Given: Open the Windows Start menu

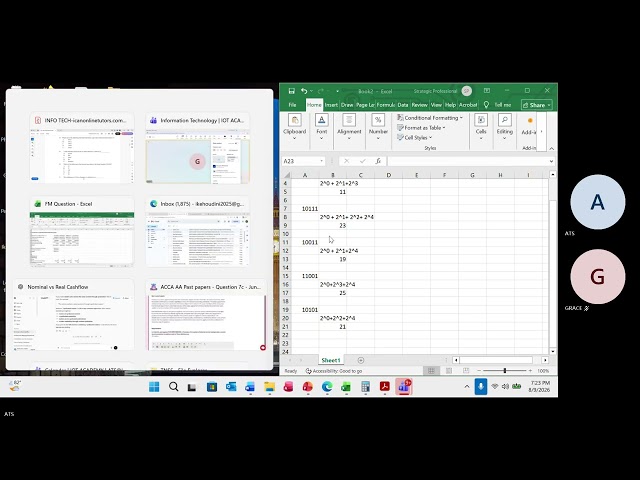Looking at the screenshot, I should (154, 386).
